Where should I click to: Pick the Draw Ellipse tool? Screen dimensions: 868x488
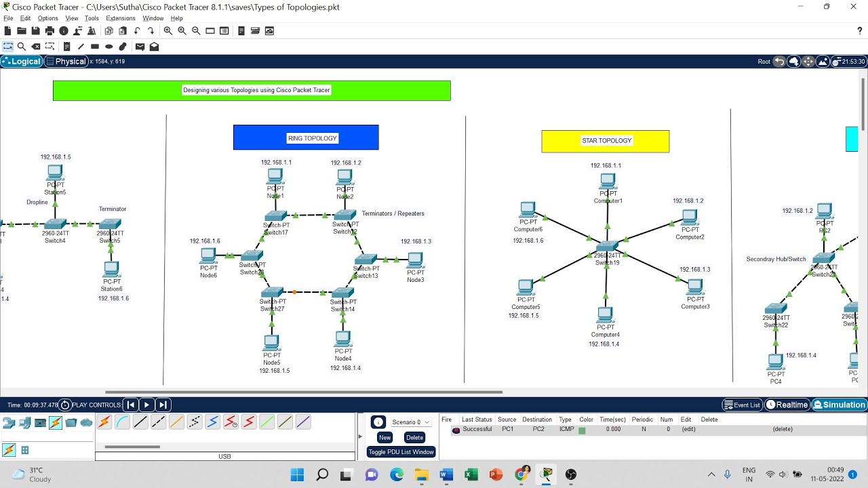point(108,47)
